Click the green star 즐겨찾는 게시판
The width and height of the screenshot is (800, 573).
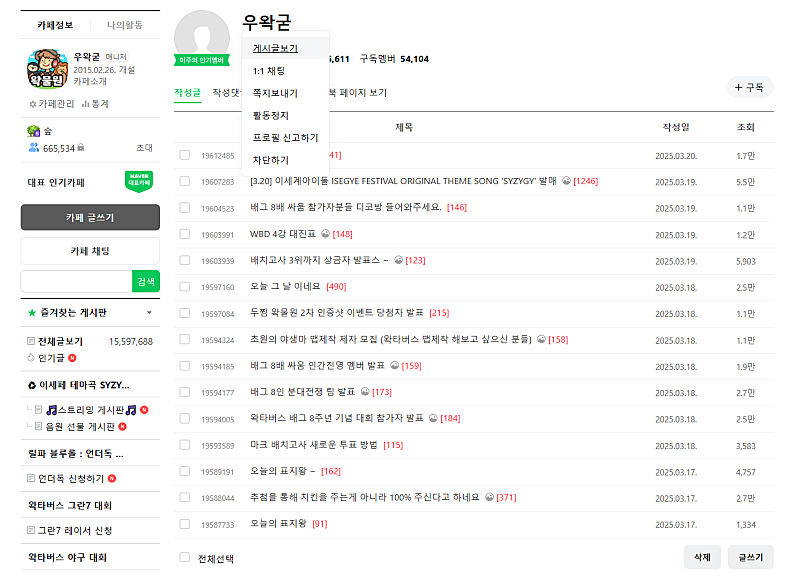click(x=32, y=313)
